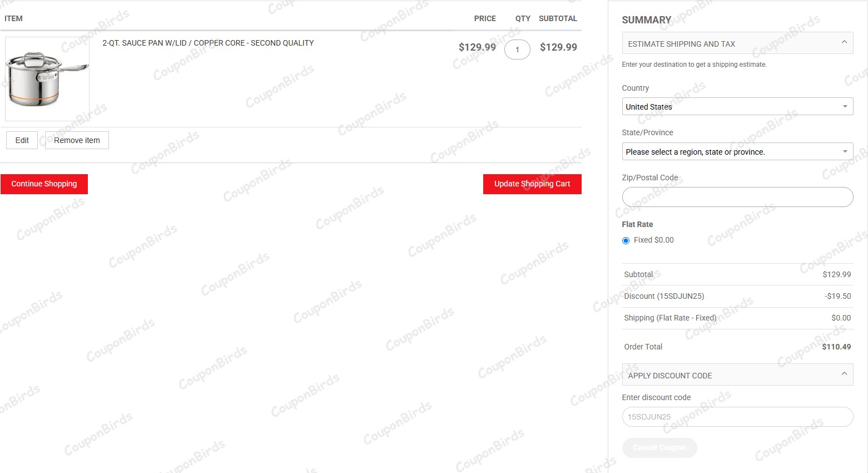Remove item from the shopping cart
This screenshot has height=473, width=868.
[x=77, y=140]
